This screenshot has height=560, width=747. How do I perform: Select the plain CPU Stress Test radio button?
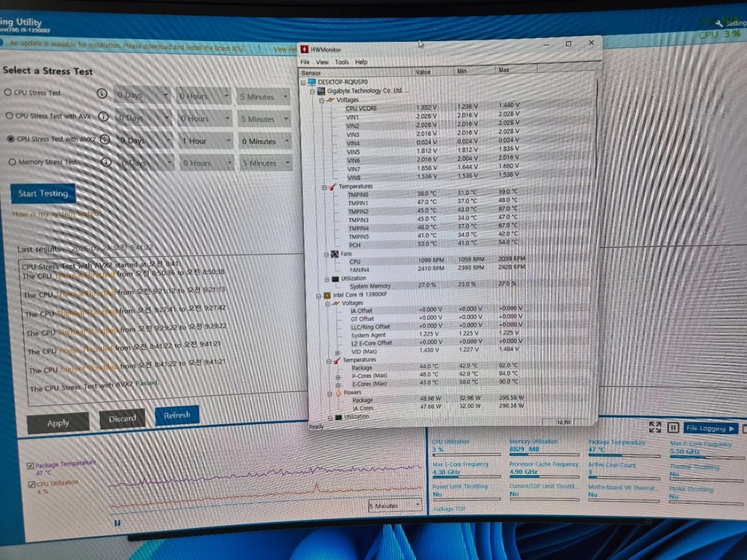coord(8,93)
